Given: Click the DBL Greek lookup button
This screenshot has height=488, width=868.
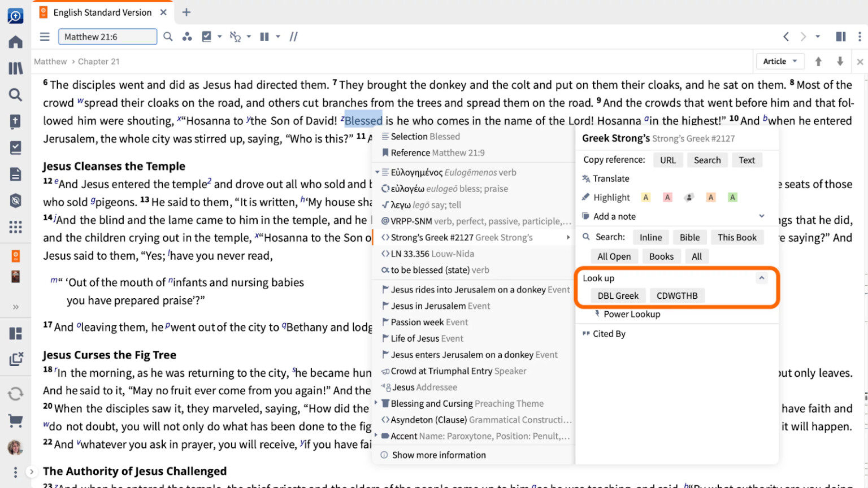Looking at the screenshot, I should tap(618, 295).
